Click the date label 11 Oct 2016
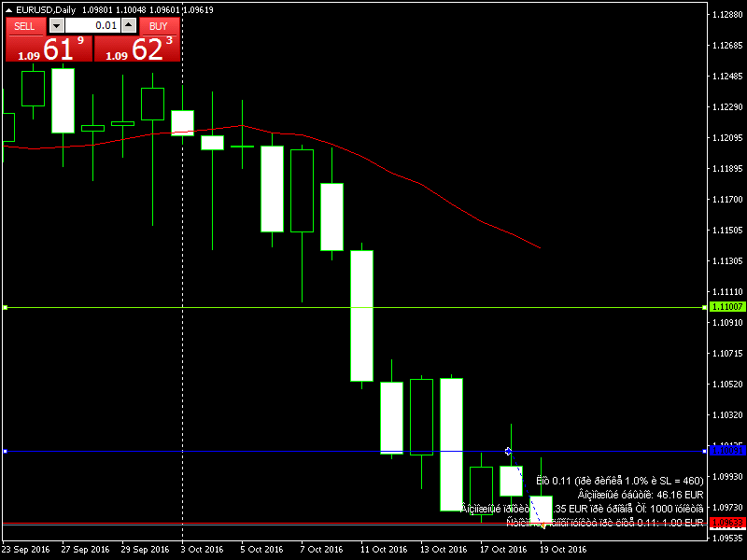 click(x=384, y=549)
